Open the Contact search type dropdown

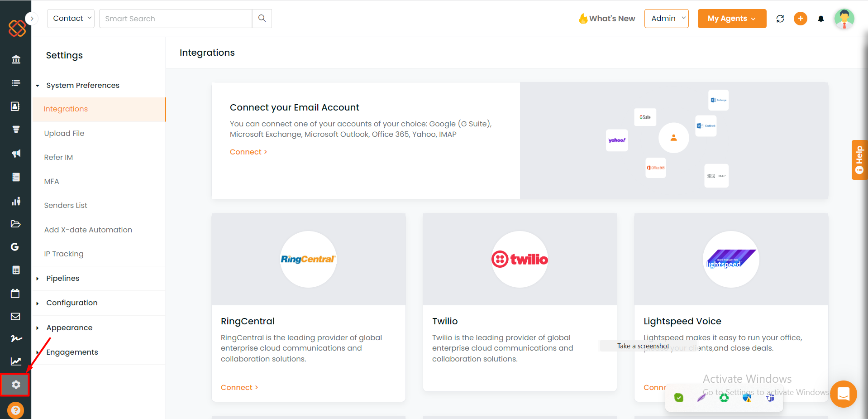pos(71,19)
